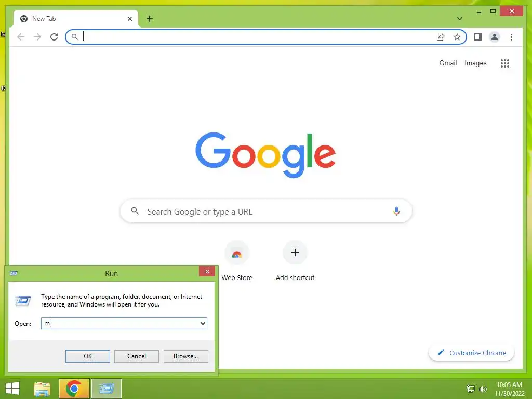Open Chrome's three-dot menu
Screen dimensions: 532x399
511,37
